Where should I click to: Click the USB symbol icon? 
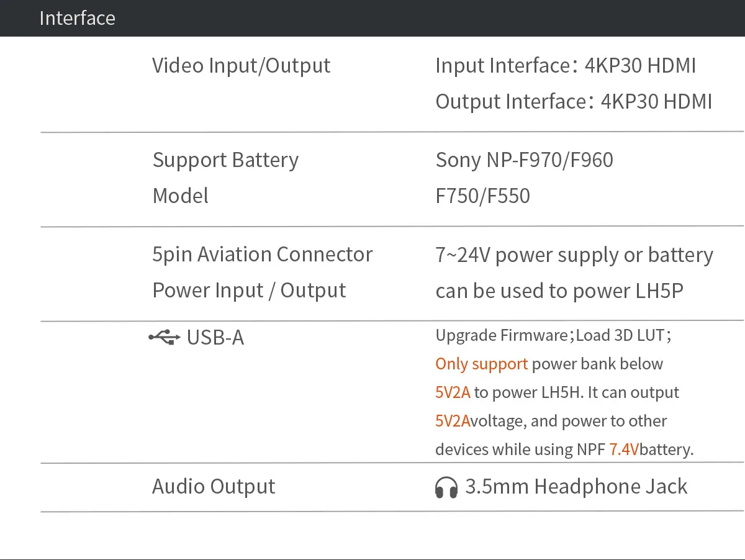165,337
